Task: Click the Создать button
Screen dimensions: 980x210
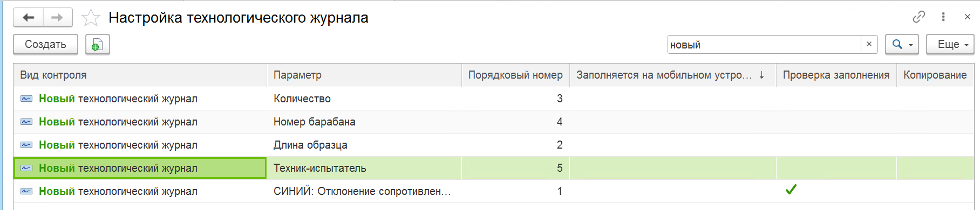Action: click(x=45, y=45)
